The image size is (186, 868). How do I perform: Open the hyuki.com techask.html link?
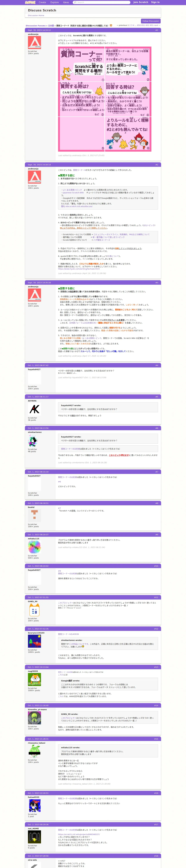pos(79,269)
